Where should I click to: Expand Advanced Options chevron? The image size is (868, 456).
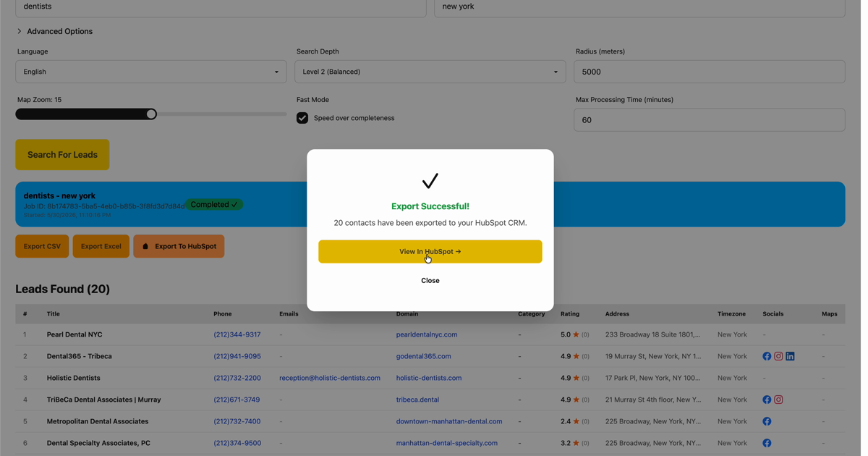(20, 31)
